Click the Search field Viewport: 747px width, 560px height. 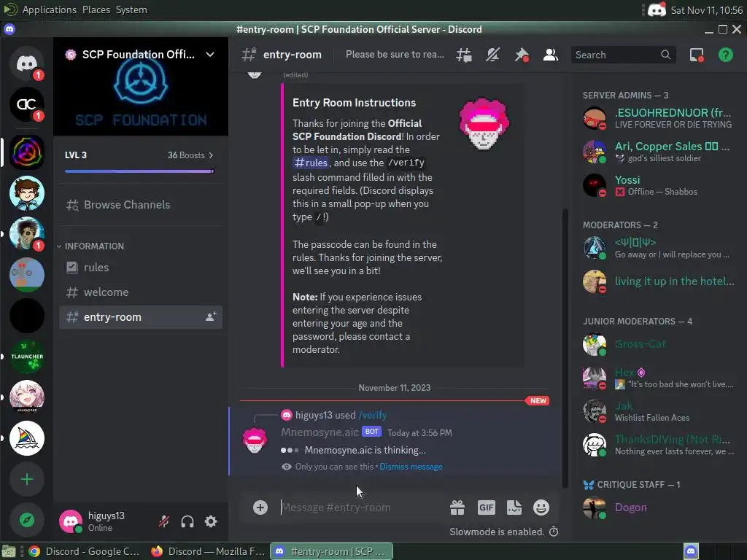click(623, 55)
